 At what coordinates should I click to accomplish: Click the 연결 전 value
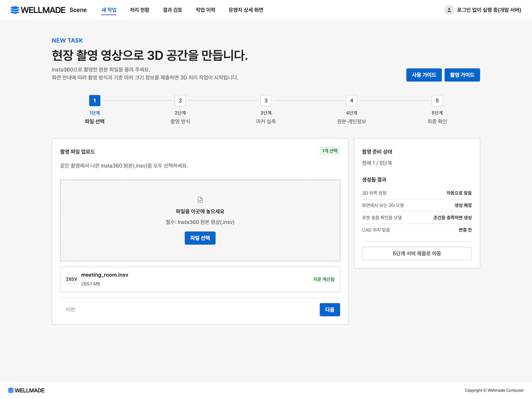click(x=465, y=230)
